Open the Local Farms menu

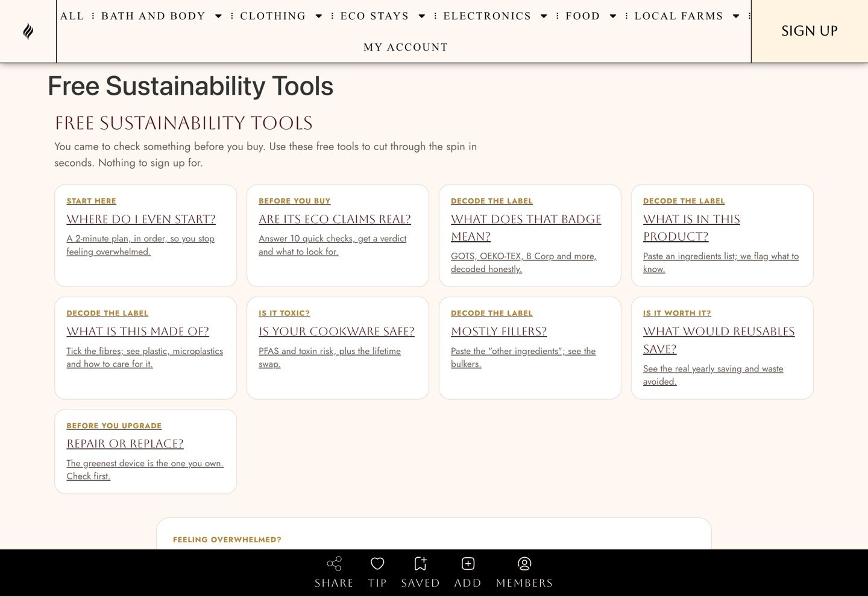(x=679, y=16)
